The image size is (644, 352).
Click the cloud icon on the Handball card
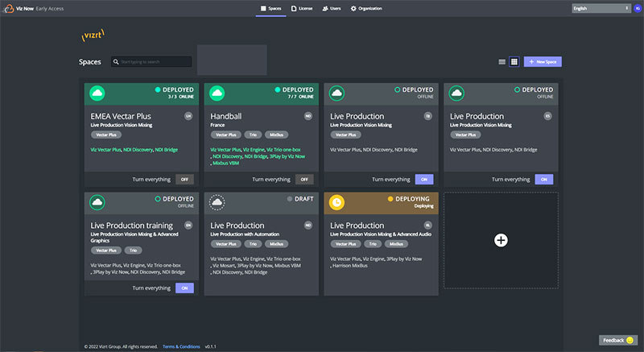click(x=217, y=93)
